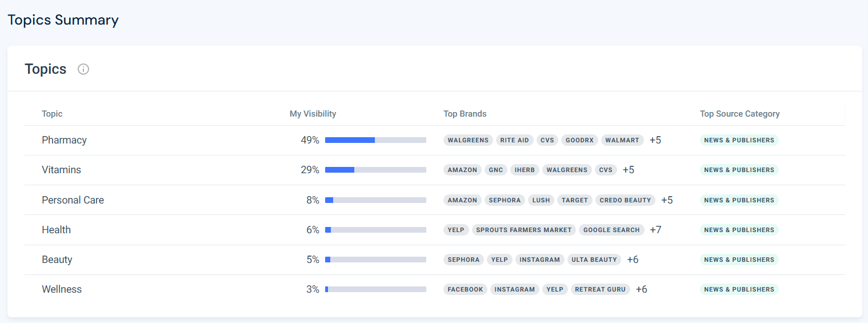This screenshot has height=323, width=868.
Task: Click News & Publishers tag in Health row
Action: [x=739, y=230]
